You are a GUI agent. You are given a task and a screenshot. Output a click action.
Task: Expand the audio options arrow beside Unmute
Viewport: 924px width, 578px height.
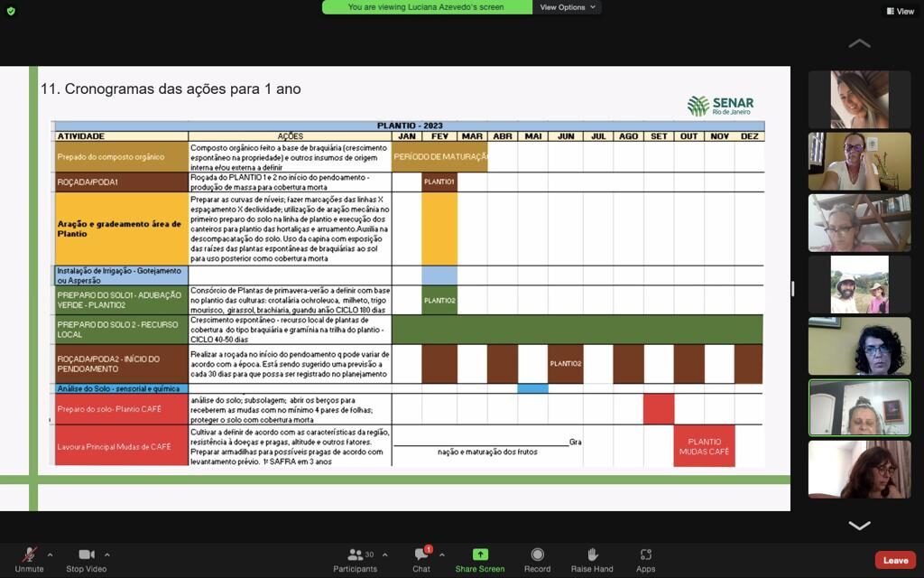point(51,555)
